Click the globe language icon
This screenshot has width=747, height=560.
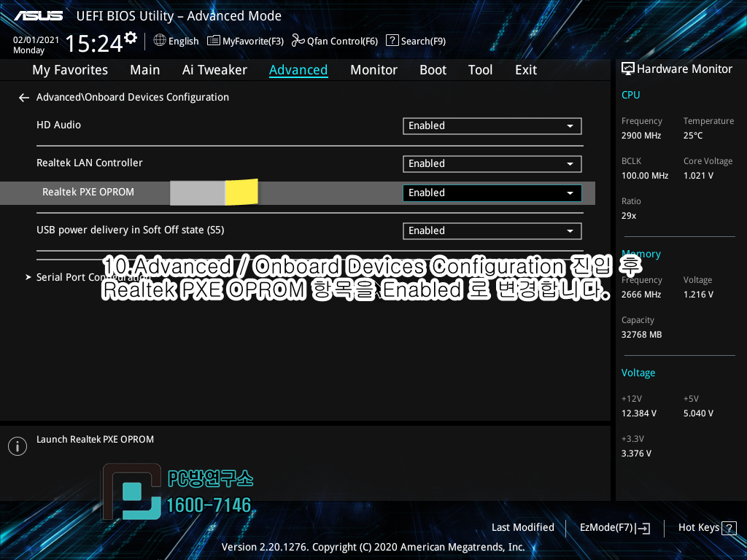coord(160,41)
